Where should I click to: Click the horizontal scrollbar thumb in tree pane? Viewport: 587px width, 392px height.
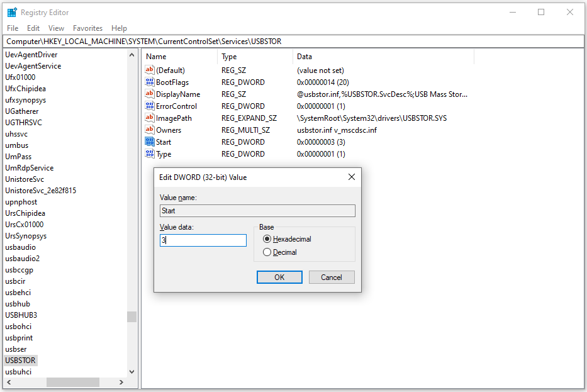(73, 383)
